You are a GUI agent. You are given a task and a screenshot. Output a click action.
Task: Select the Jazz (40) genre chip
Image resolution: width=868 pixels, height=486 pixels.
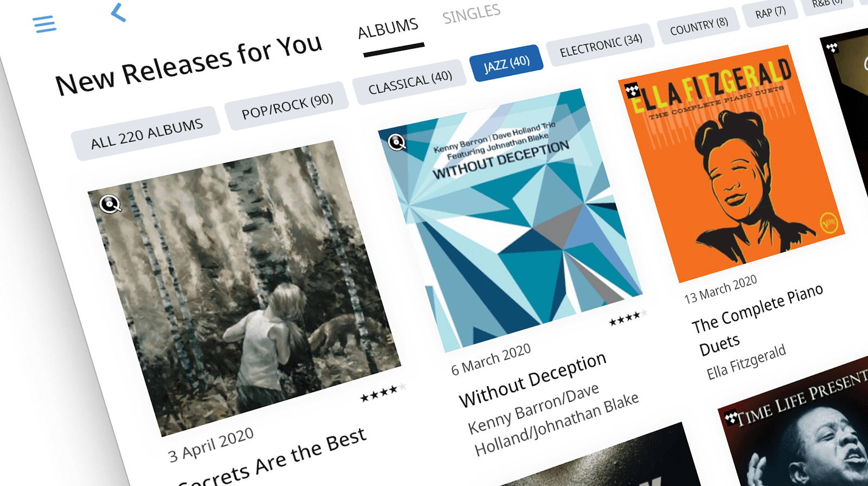click(x=506, y=63)
